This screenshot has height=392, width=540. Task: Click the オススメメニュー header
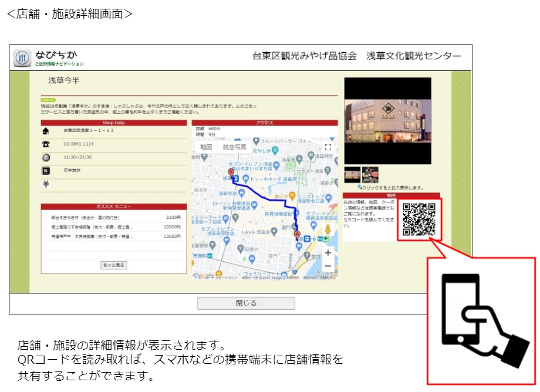pyautogui.click(x=114, y=207)
